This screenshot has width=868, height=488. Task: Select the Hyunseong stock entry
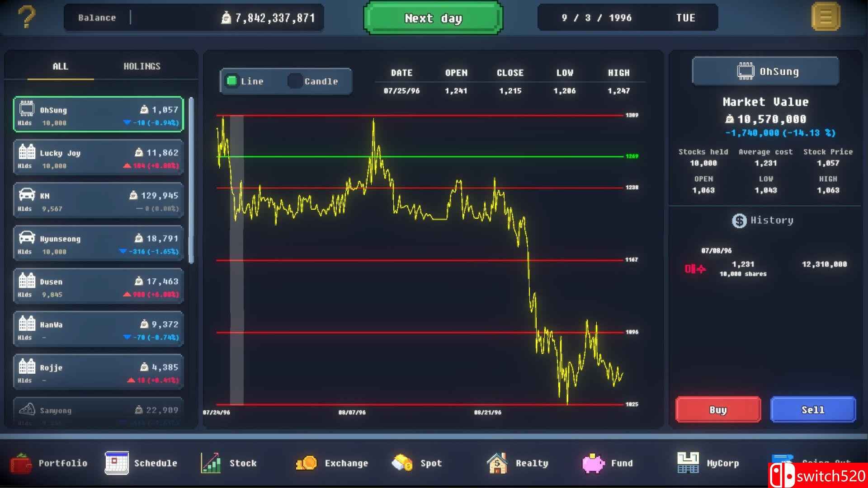[99, 244]
